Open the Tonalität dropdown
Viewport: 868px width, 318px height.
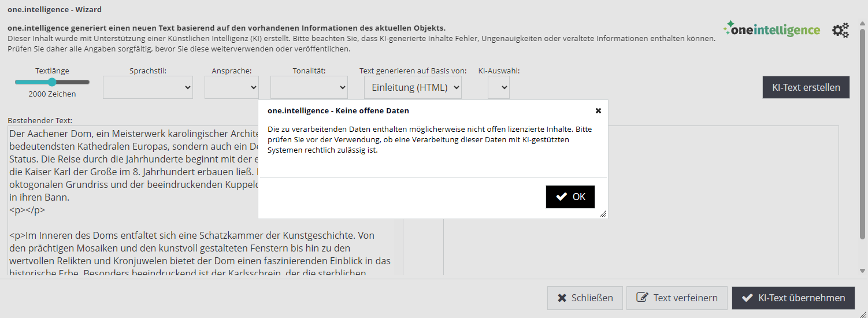click(x=309, y=87)
